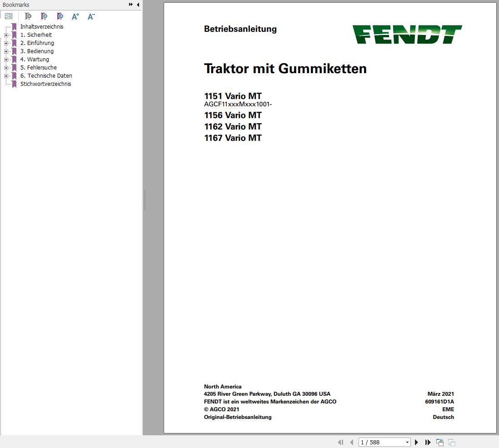Screen dimensions: 499x448
Task: Click the heading Traktor mit Gummiketten
Action: (x=285, y=69)
